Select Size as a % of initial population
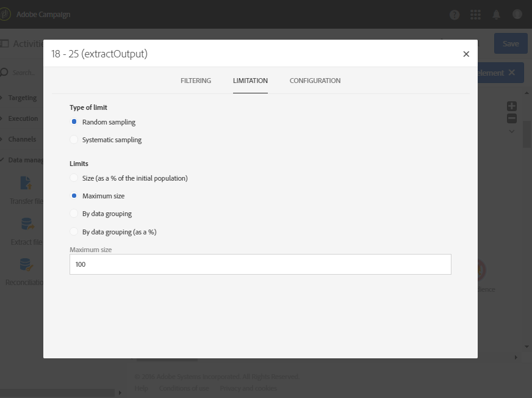Screen dimensions: 532x398 pos(74,178)
